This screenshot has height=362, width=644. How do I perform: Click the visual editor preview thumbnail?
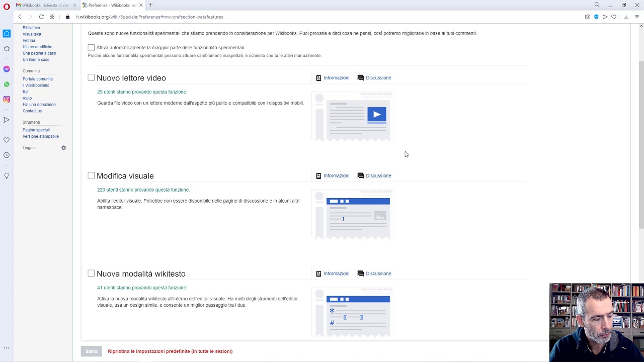click(352, 215)
